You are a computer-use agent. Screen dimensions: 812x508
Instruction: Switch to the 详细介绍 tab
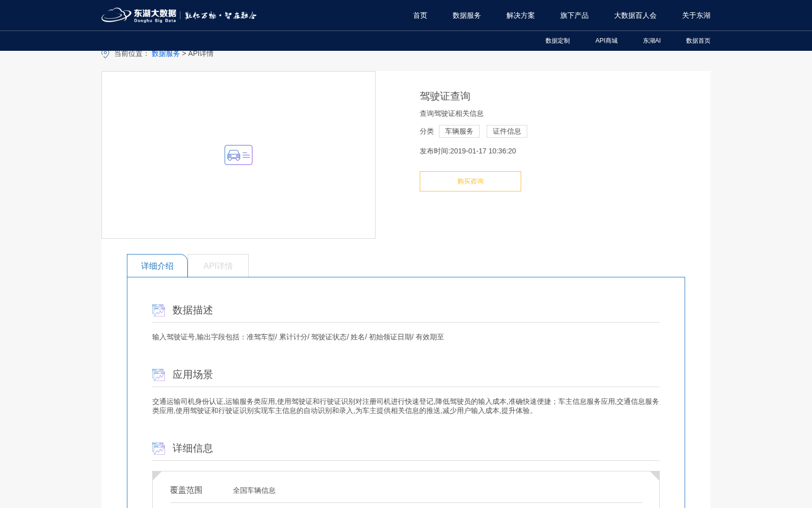pyautogui.click(x=157, y=266)
